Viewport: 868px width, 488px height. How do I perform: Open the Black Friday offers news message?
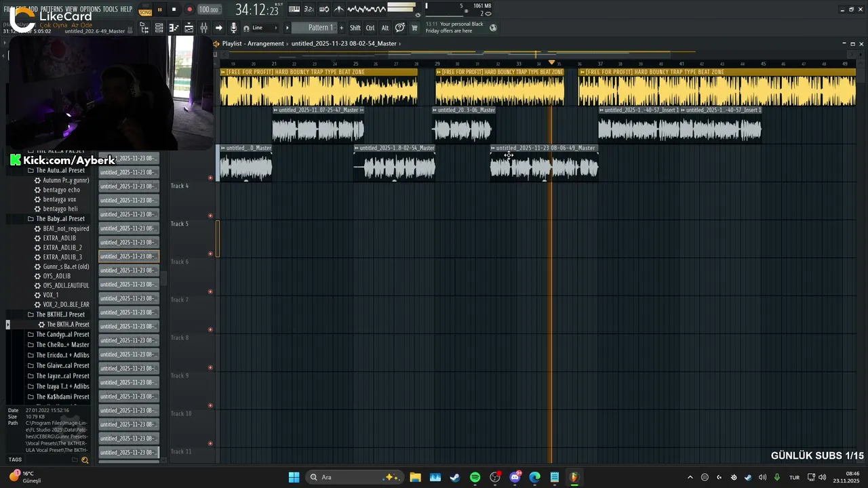tap(454, 28)
